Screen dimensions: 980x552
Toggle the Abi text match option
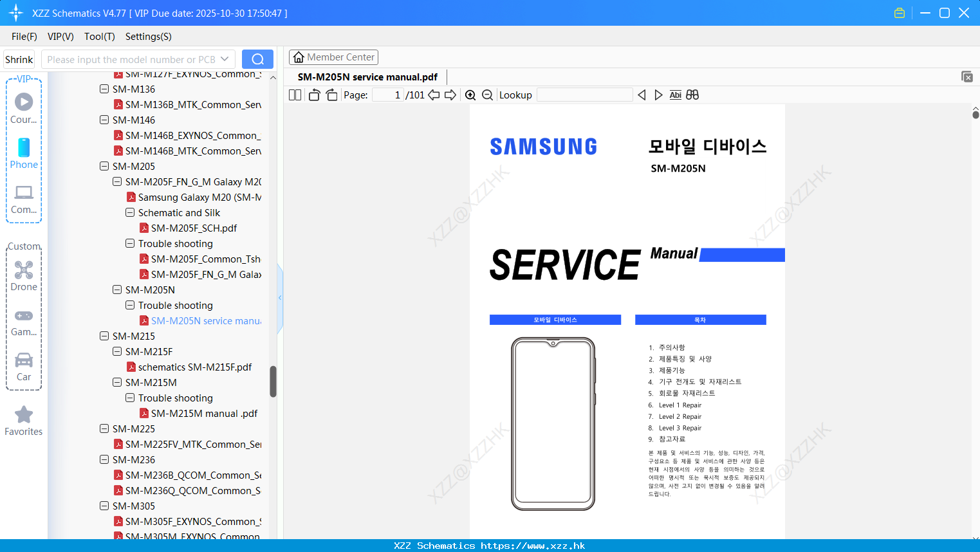coord(675,95)
